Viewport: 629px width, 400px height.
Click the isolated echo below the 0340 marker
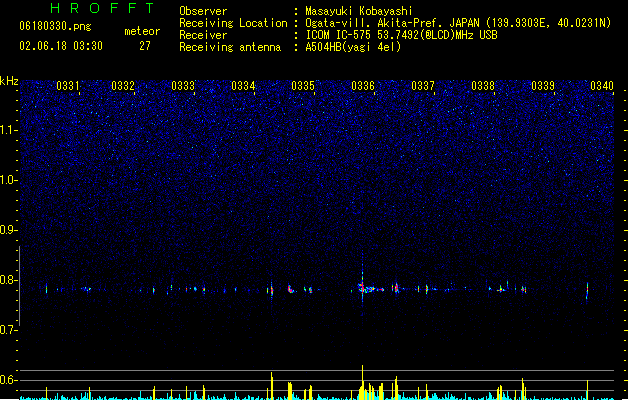coord(587,290)
